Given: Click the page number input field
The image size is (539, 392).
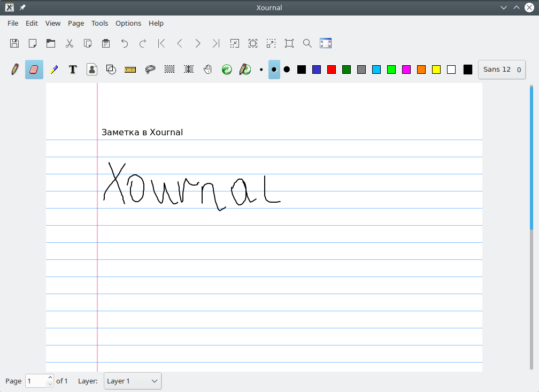Looking at the screenshot, I should pyautogui.click(x=36, y=381).
